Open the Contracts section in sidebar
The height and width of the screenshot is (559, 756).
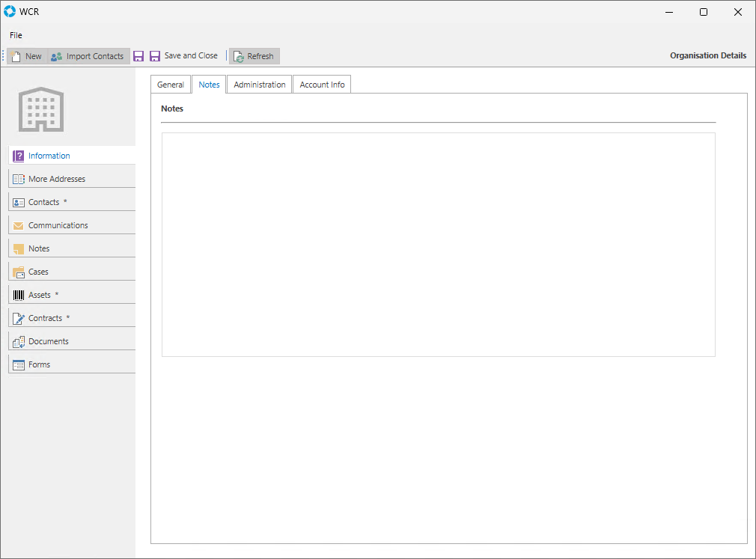pyautogui.click(x=45, y=318)
